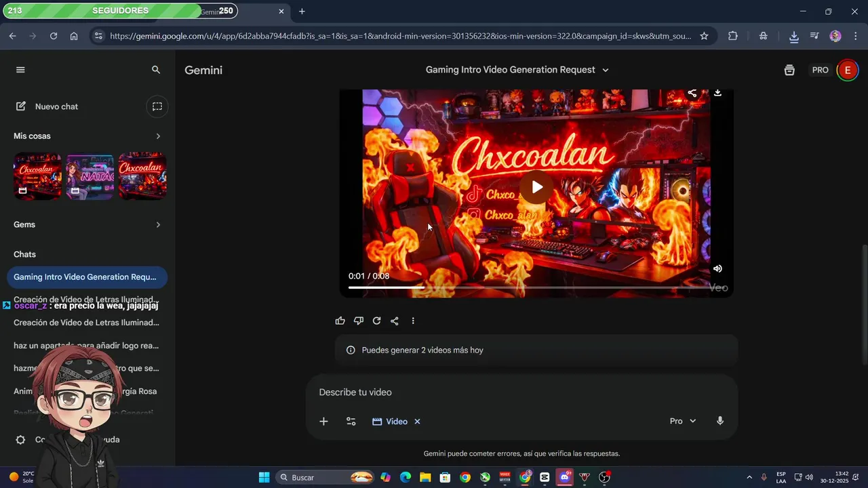Click the incognito-style hat and glasses toolbar icon
The width and height of the screenshot is (868, 488).
point(764,36)
